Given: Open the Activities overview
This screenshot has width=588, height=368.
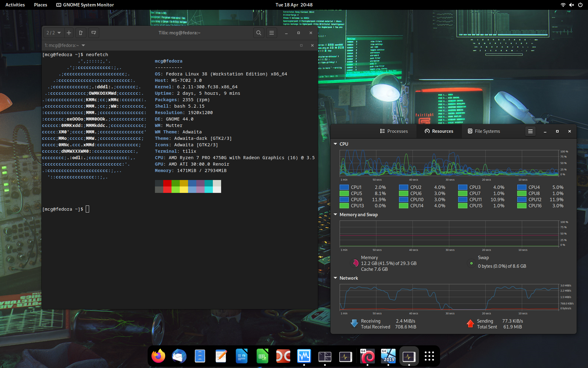Looking at the screenshot, I should click(x=15, y=5).
